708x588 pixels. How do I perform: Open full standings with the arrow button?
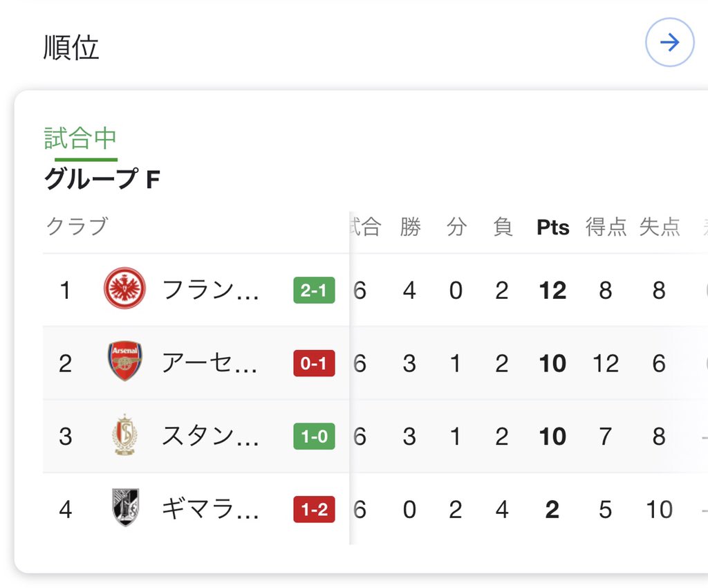coord(669,42)
